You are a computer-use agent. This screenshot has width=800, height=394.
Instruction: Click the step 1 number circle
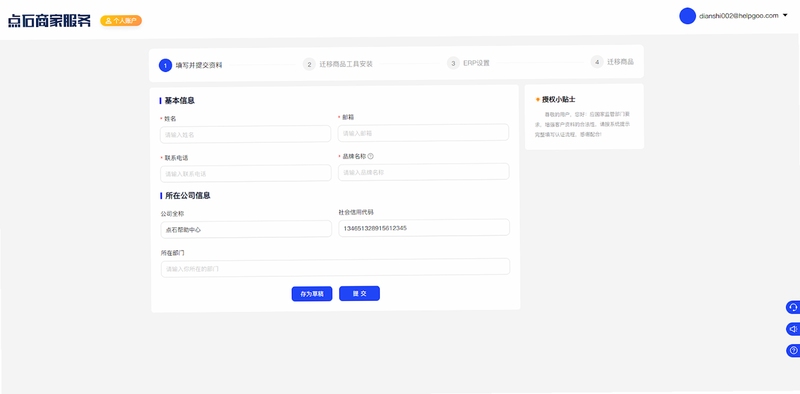[x=165, y=65]
